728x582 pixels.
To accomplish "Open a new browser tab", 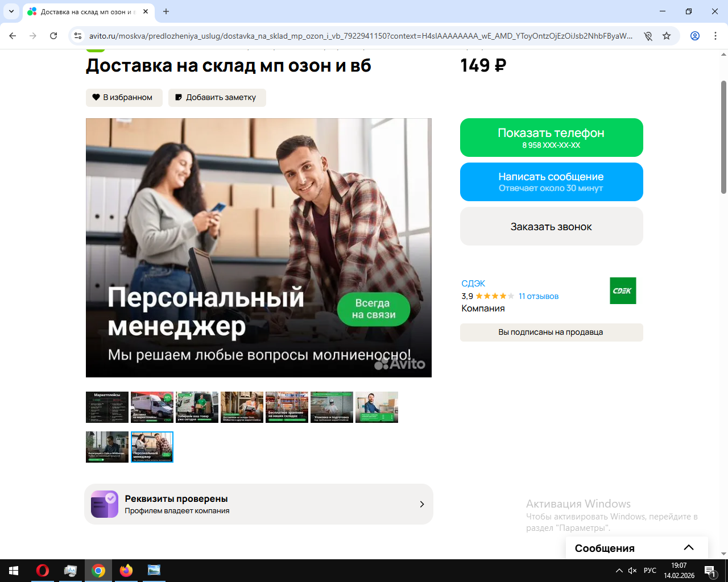I will (166, 11).
